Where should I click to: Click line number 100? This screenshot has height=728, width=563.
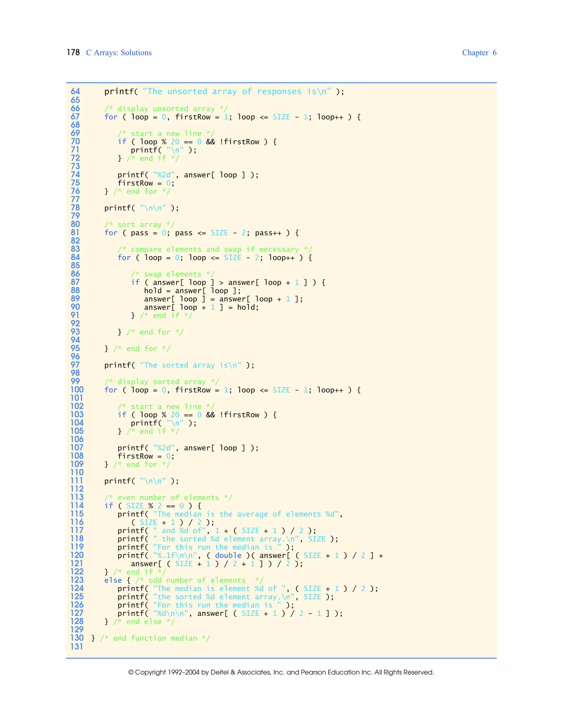click(x=77, y=389)
